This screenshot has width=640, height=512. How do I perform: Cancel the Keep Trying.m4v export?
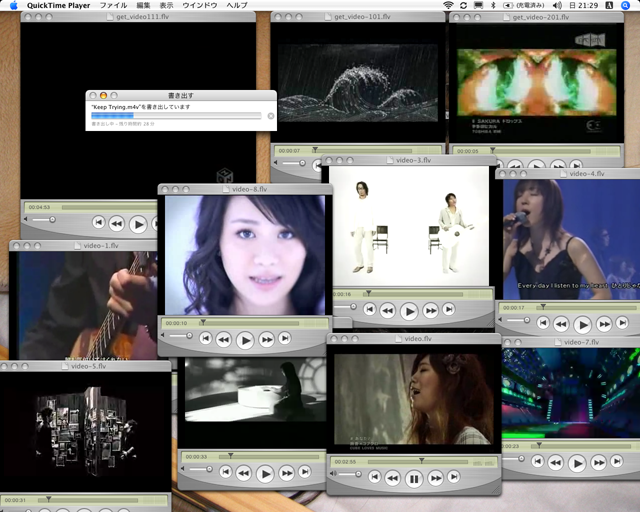click(271, 116)
